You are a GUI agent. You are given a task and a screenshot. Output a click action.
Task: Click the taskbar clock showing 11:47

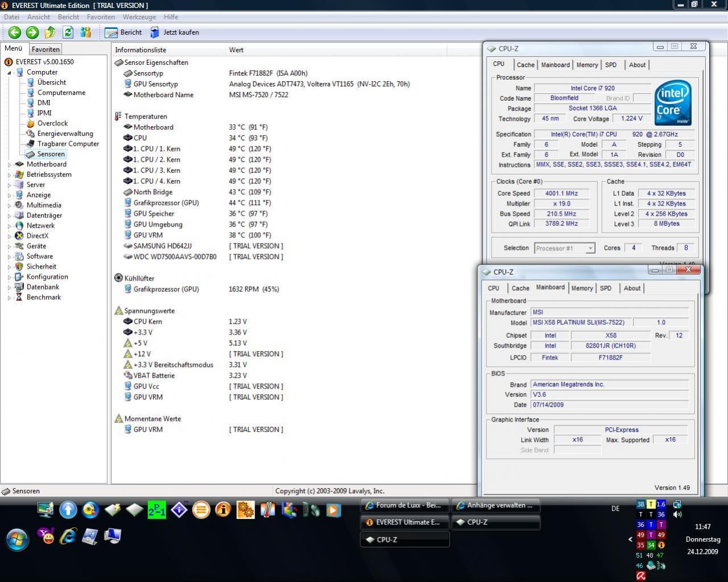point(703,527)
